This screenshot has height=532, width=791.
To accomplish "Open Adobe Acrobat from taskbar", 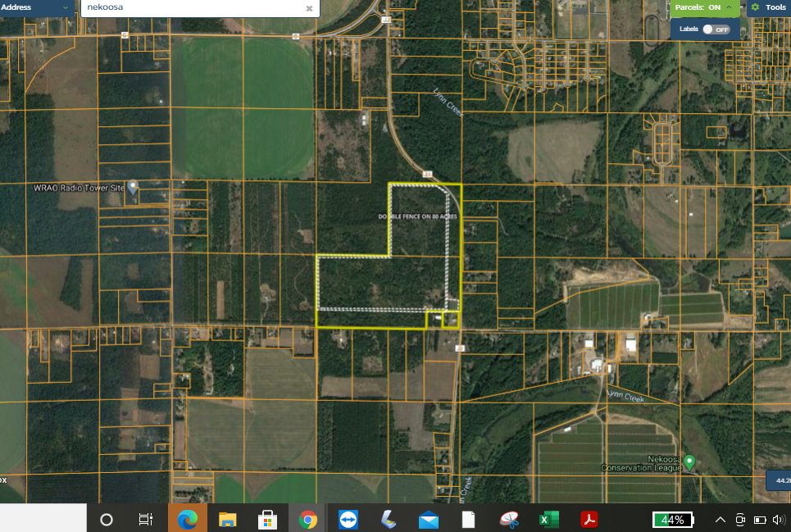I will (x=589, y=519).
